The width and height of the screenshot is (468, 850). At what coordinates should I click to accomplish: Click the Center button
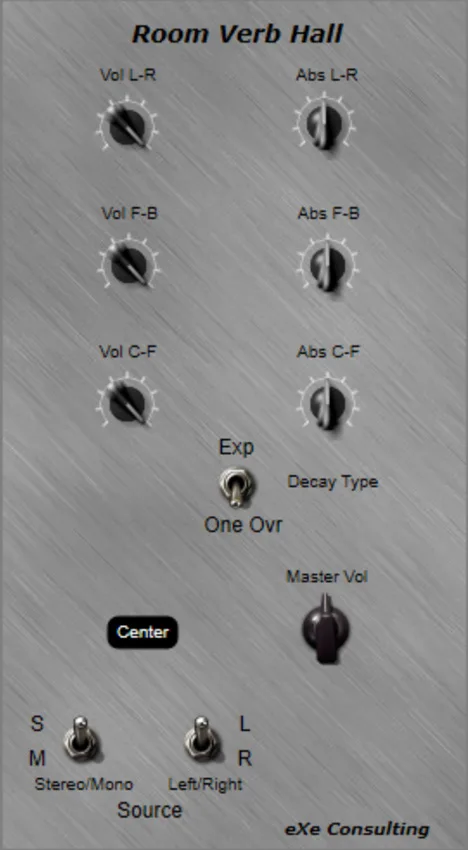pos(143,632)
